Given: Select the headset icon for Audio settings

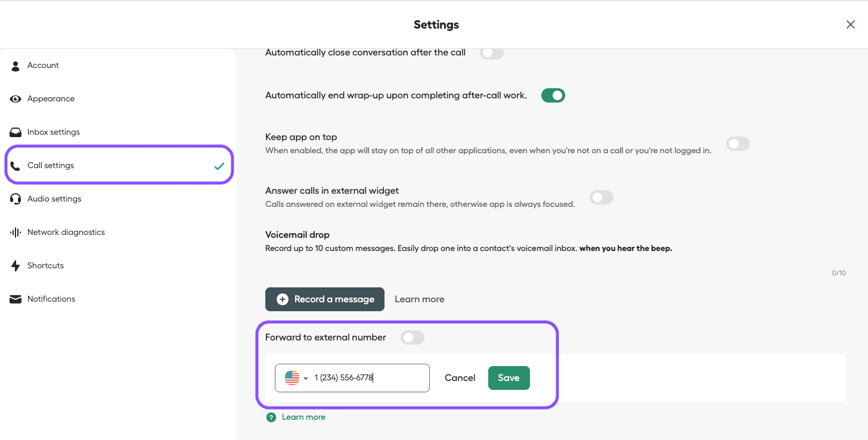Looking at the screenshot, I should point(15,199).
